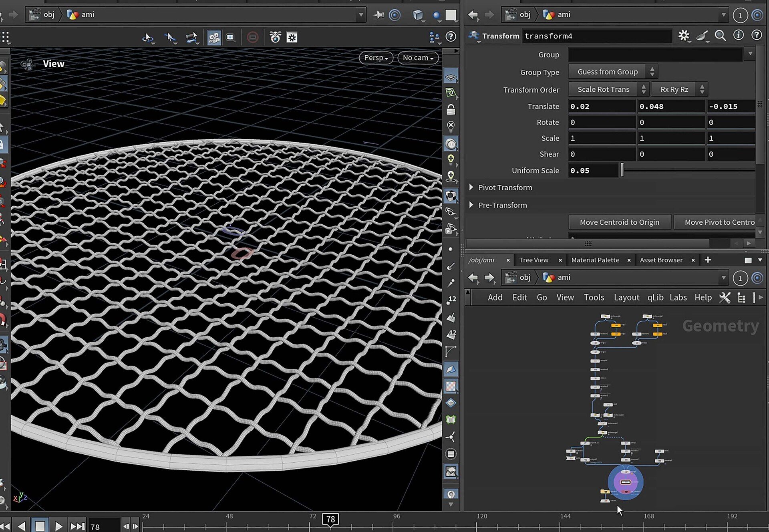Click the Translate X value field

tap(601, 106)
